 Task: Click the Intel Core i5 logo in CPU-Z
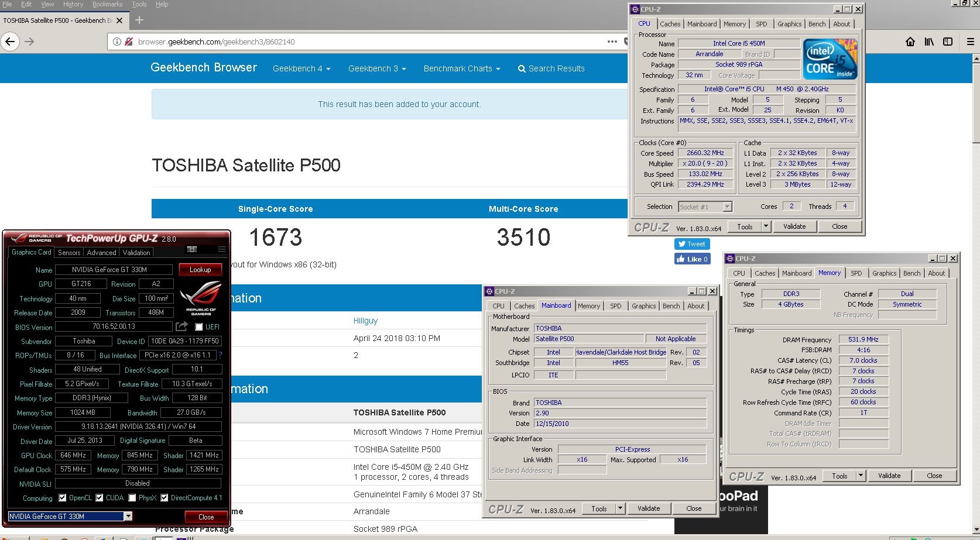coord(830,59)
